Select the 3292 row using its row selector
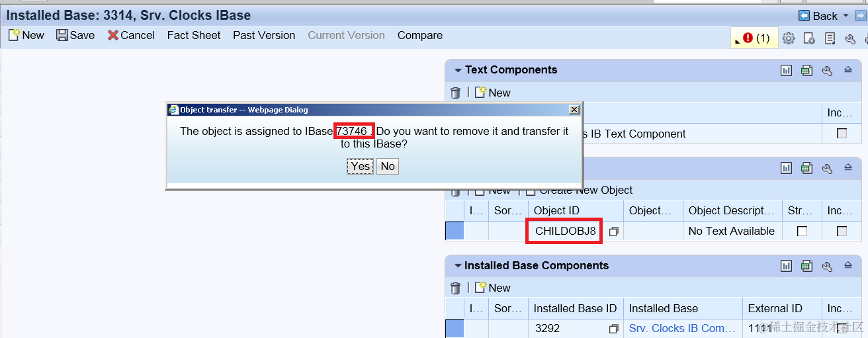 (455, 328)
